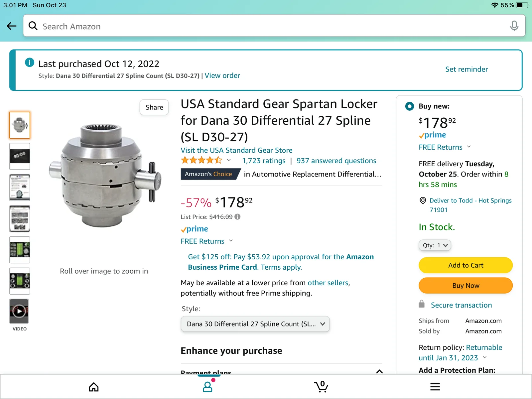The height and width of the screenshot is (399, 532).
Task: Select the second product image thumbnail
Action: pos(20,156)
